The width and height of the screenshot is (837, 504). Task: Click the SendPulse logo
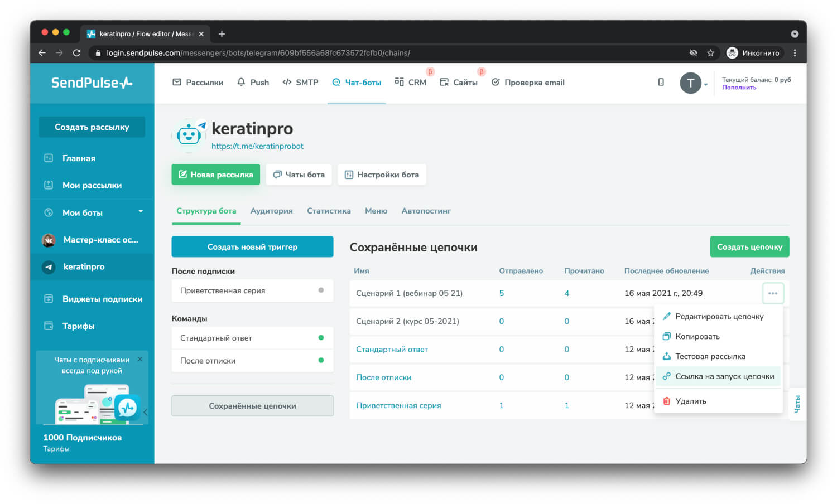[92, 83]
